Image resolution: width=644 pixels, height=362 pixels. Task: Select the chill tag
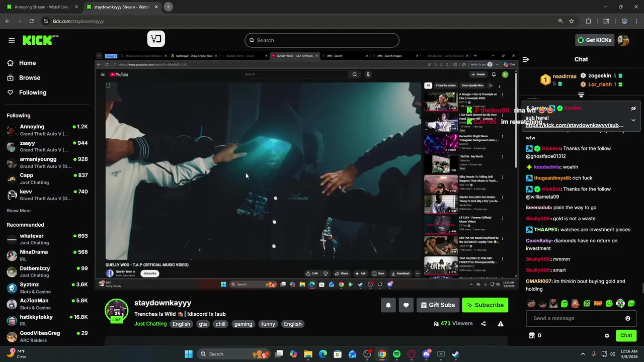coord(220,324)
